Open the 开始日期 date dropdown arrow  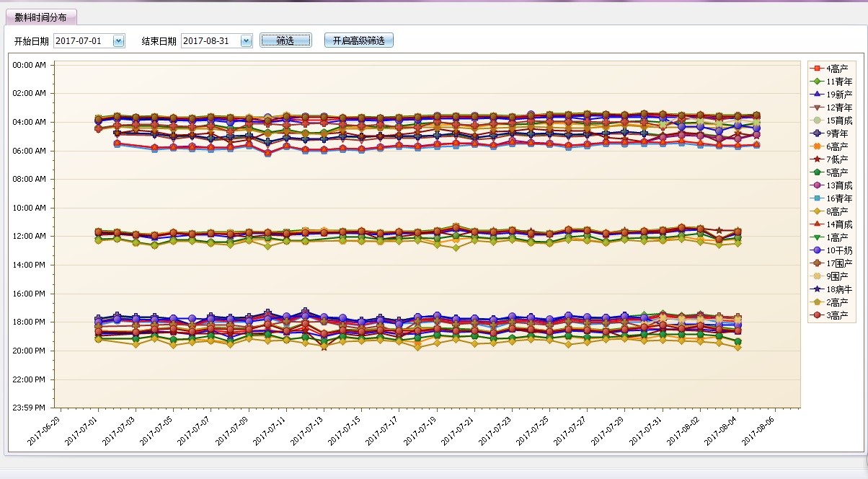tap(119, 41)
